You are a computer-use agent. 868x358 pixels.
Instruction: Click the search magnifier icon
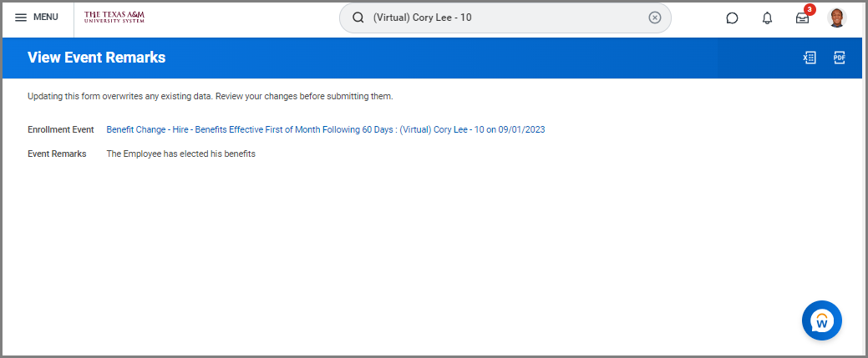pyautogui.click(x=358, y=18)
